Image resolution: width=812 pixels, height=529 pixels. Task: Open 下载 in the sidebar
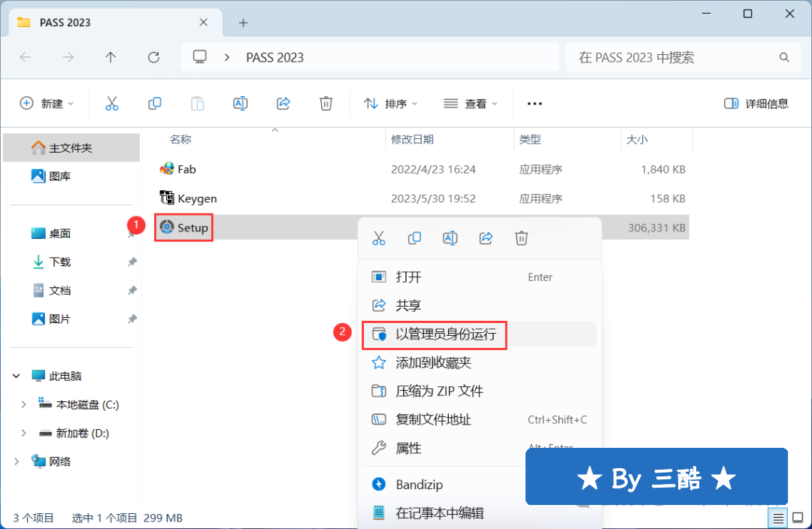[71, 262]
